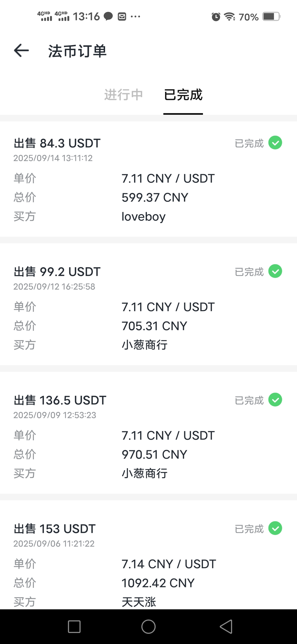297x644 pixels.
Task: Tap green checkmark on 99.2 USDT order
Action: 275,271
